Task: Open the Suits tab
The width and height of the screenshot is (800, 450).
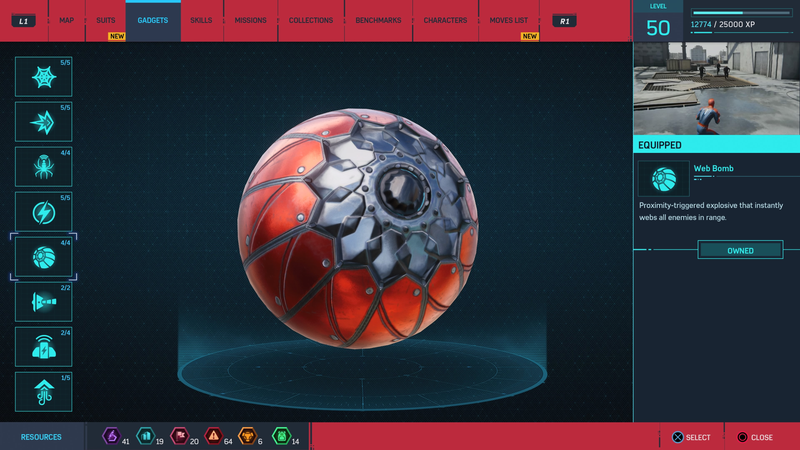Action: (106, 20)
